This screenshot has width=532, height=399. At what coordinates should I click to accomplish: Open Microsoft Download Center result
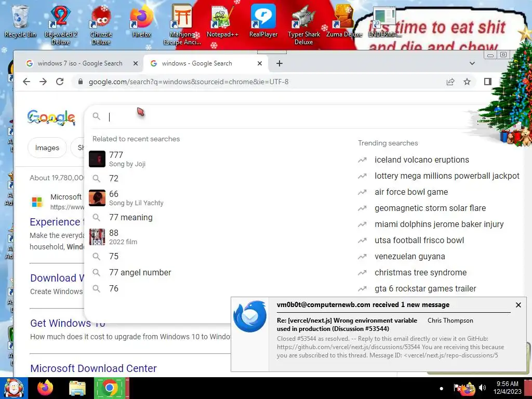(x=94, y=368)
